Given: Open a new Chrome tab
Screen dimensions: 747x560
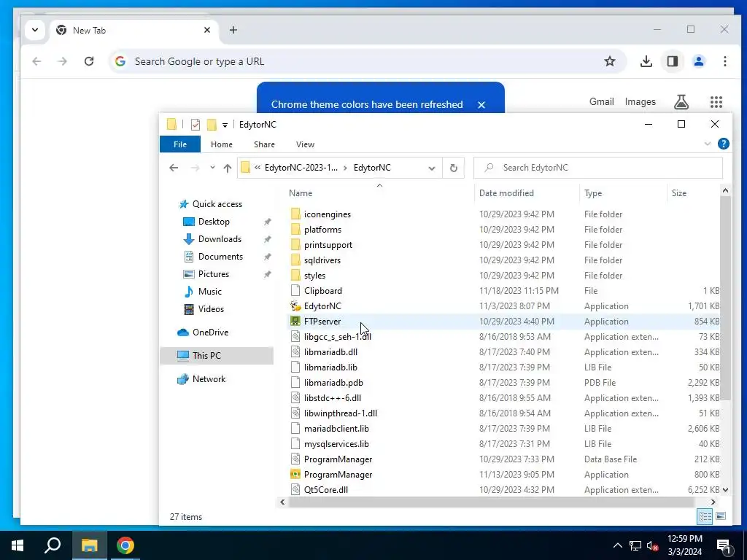Looking at the screenshot, I should [x=233, y=30].
